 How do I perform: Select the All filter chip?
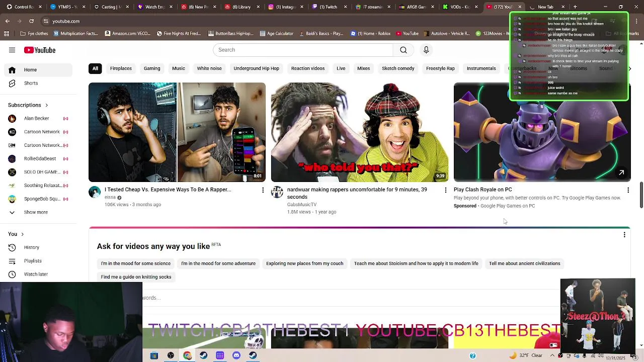tap(95, 68)
